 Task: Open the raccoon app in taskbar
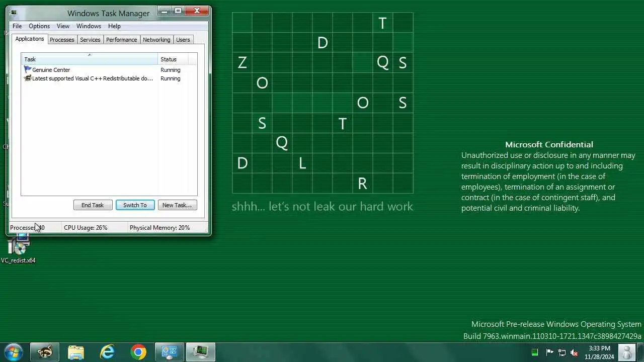click(45, 352)
